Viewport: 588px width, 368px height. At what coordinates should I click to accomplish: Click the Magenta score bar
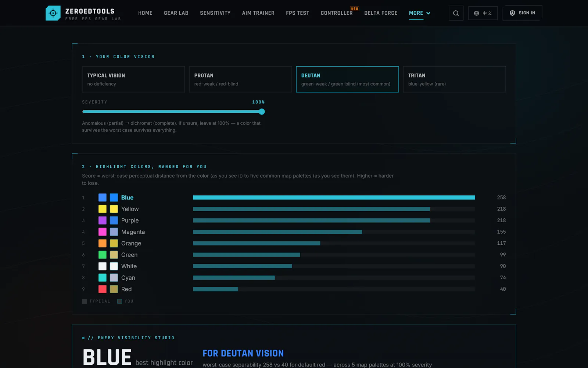point(277,232)
